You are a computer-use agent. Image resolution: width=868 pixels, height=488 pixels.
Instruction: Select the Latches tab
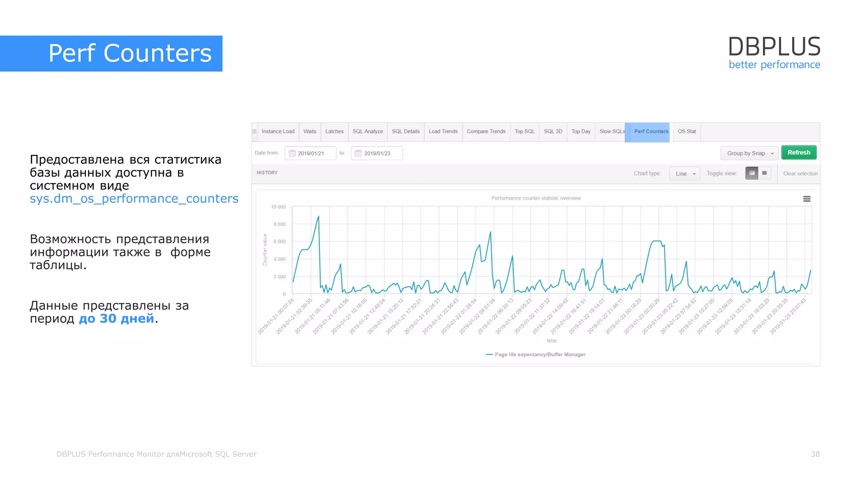pyautogui.click(x=334, y=132)
